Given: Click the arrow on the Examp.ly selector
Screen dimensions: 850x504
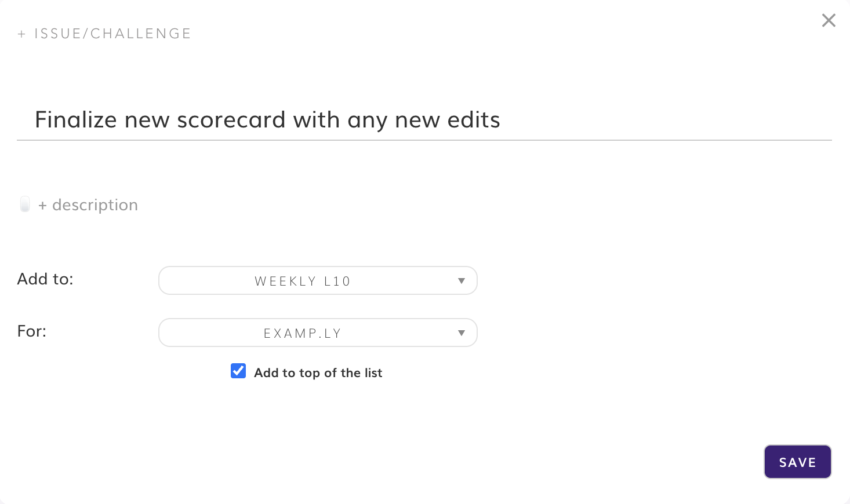Looking at the screenshot, I should [x=462, y=333].
